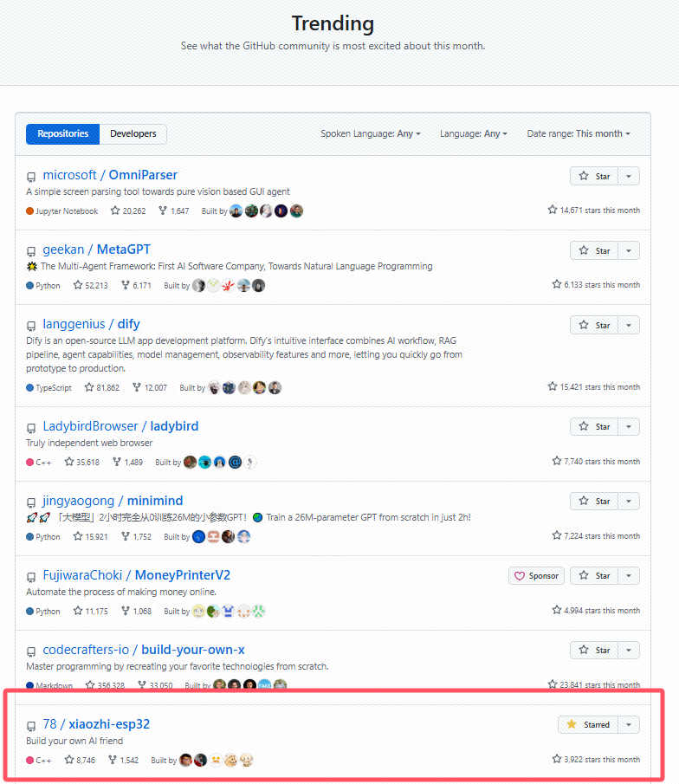View xiaozhi-esp32 forks count 1,542
679x784 pixels.
(x=124, y=760)
